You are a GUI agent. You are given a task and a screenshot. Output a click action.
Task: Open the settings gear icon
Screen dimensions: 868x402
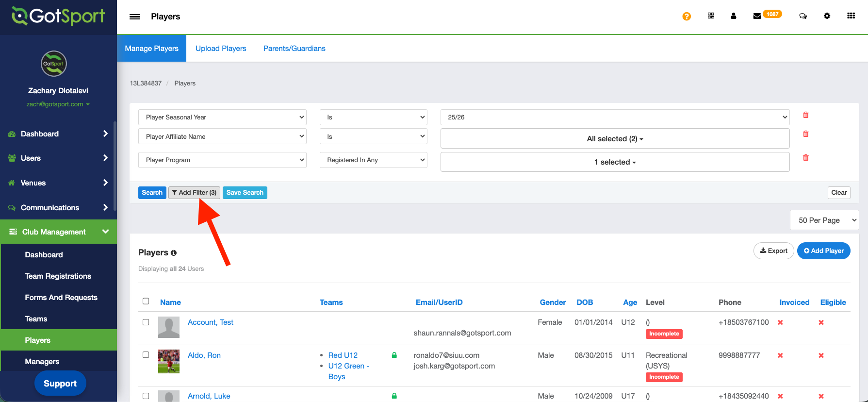pos(827,16)
